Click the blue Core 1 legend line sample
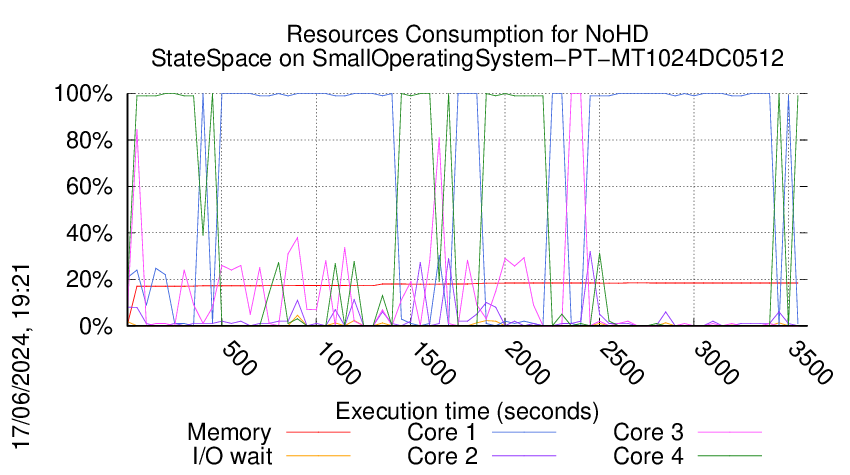Viewport: 850px width, 475px height. coord(524,432)
